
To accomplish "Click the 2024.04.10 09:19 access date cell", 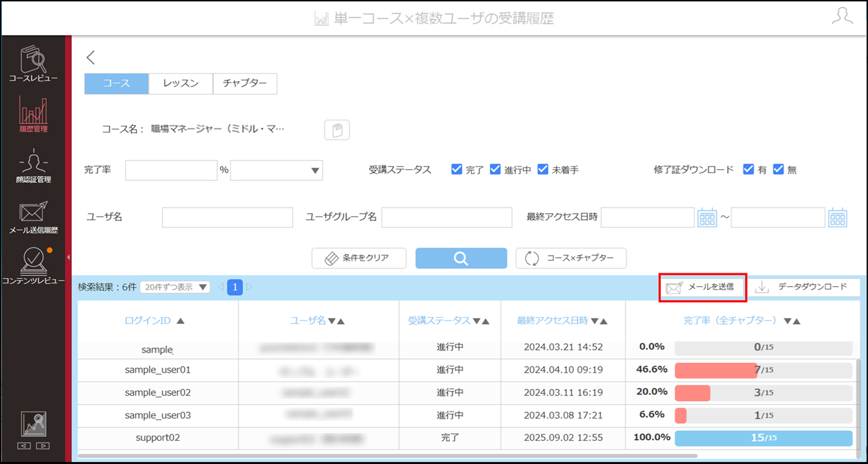I will (x=563, y=370).
